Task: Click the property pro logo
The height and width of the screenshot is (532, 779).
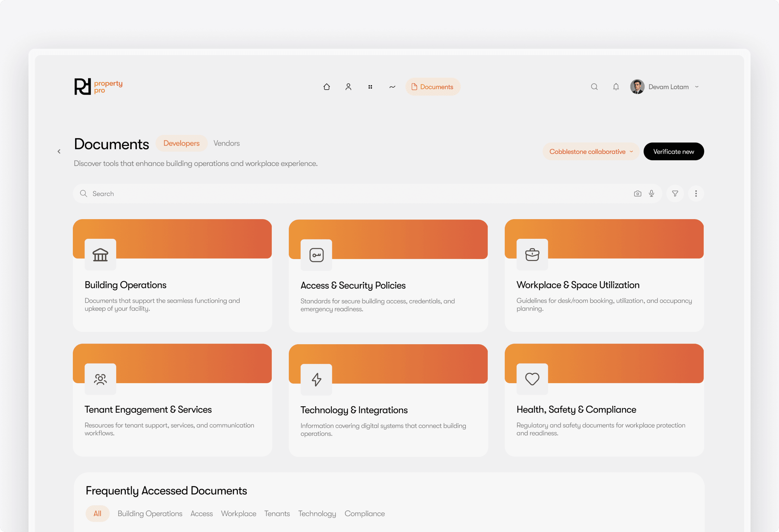Action: [98, 87]
